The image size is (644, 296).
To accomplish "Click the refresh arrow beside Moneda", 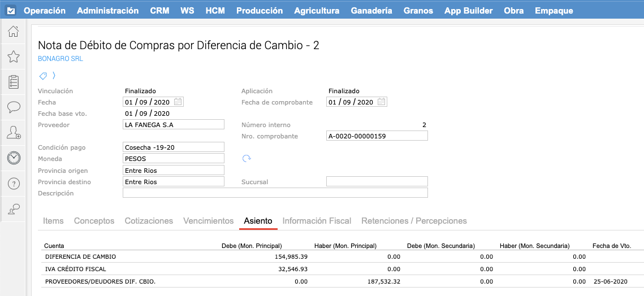I will [247, 159].
